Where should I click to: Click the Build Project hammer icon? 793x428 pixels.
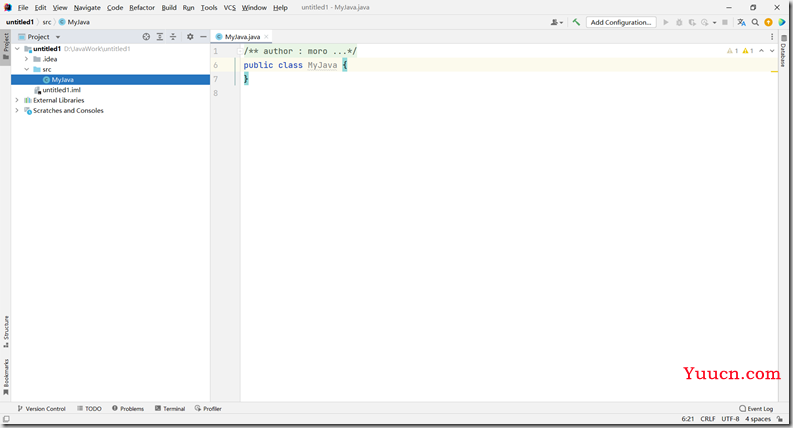coord(576,22)
